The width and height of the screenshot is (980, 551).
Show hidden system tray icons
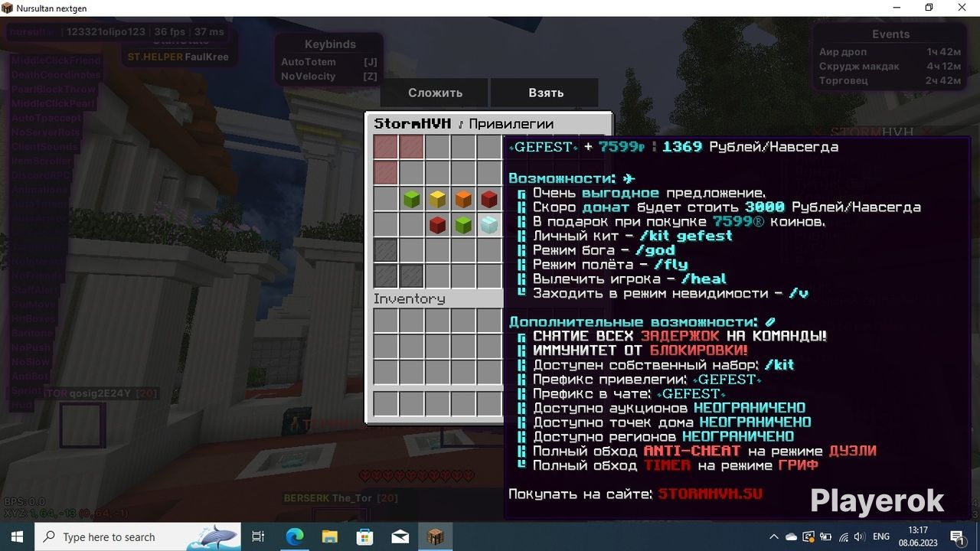pos(773,537)
